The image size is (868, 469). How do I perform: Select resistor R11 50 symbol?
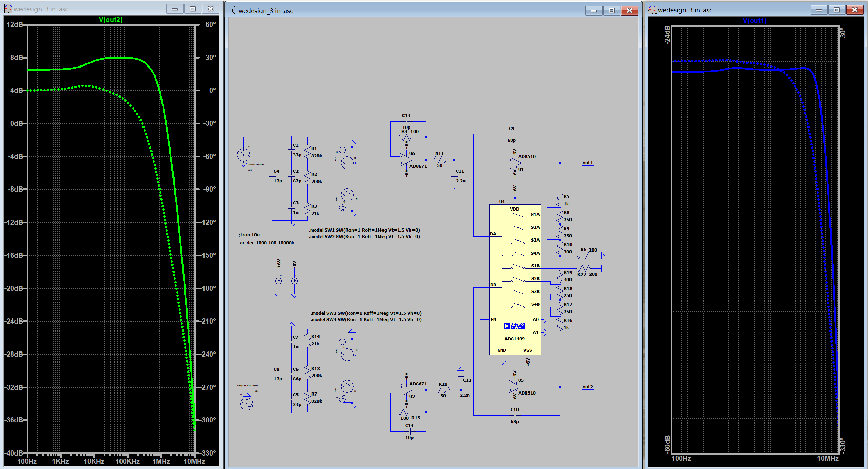(440, 160)
